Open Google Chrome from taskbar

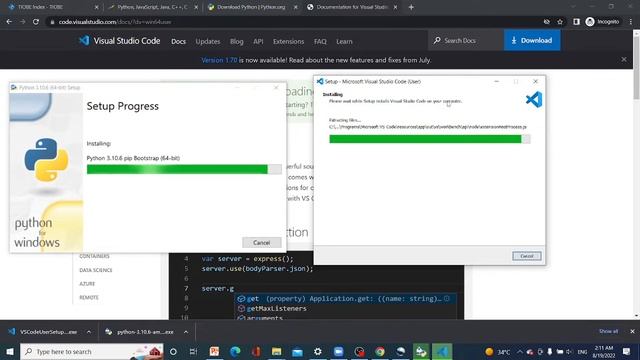coord(380,351)
